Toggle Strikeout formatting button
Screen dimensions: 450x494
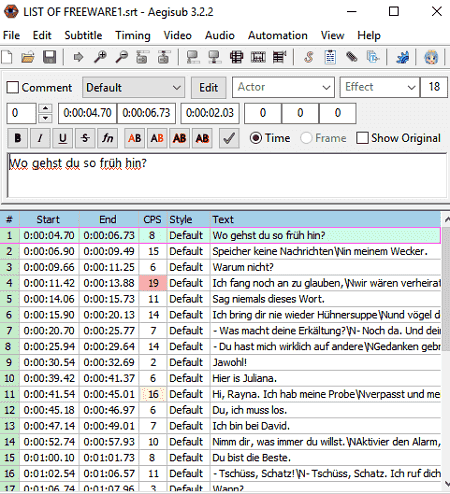tap(85, 138)
